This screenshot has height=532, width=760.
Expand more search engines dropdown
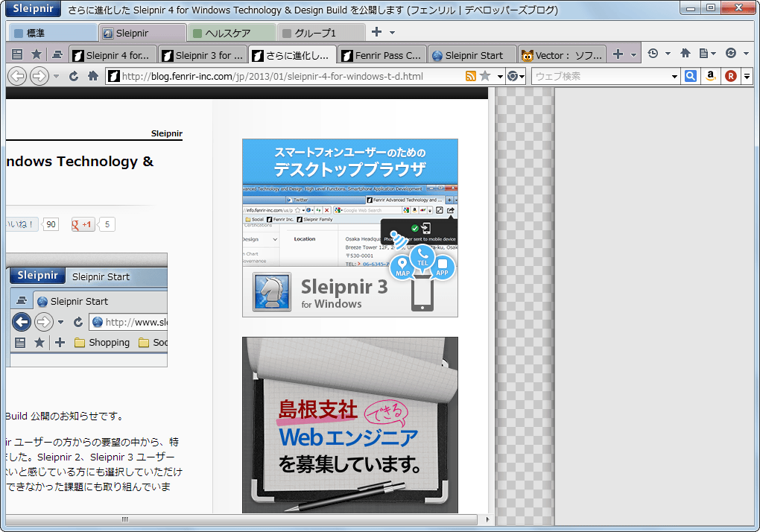click(x=747, y=77)
